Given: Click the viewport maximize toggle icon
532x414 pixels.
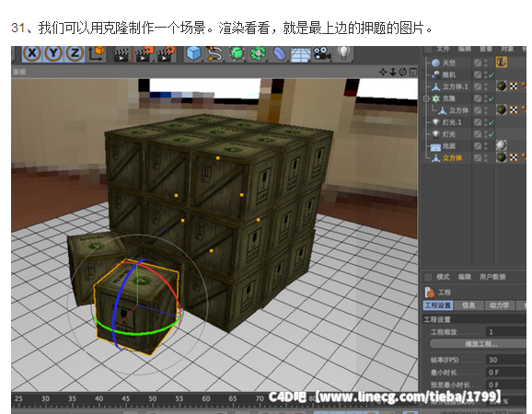Looking at the screenshot, I should (413, 72).
